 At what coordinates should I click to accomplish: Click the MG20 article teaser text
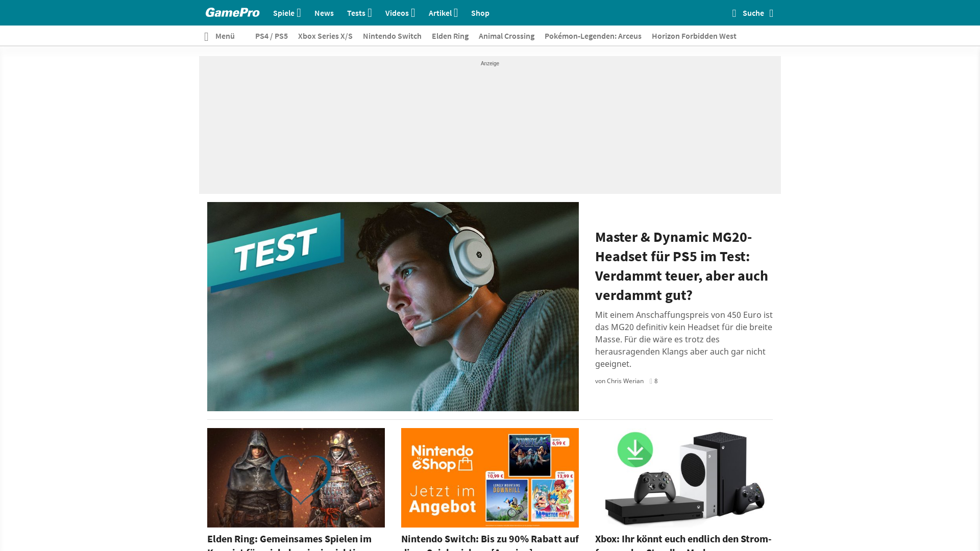click(684, 339)
